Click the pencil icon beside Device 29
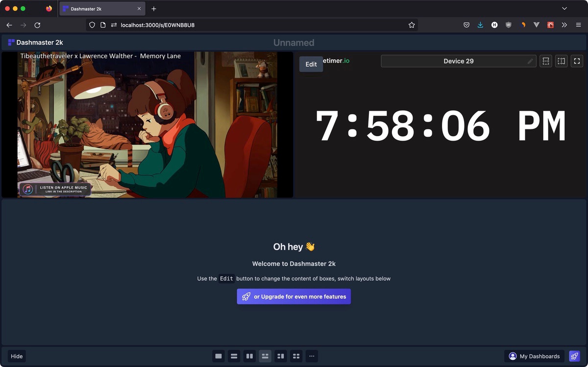Viewport: 588px width, 367px height. tap(530, 61)
